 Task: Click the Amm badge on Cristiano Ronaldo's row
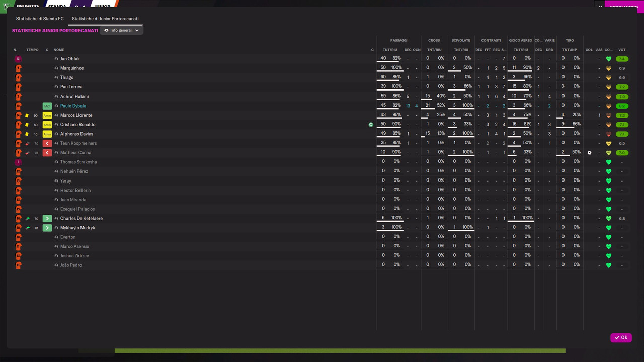(x=47, y=125)
